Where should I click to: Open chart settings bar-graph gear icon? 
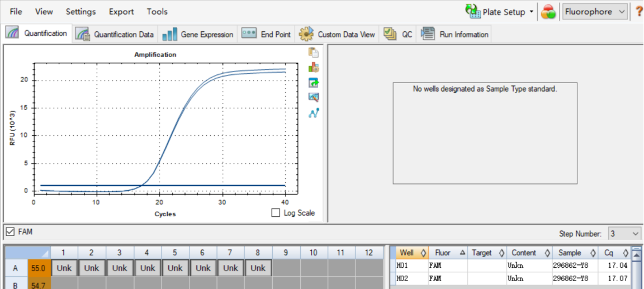point(314,67)
